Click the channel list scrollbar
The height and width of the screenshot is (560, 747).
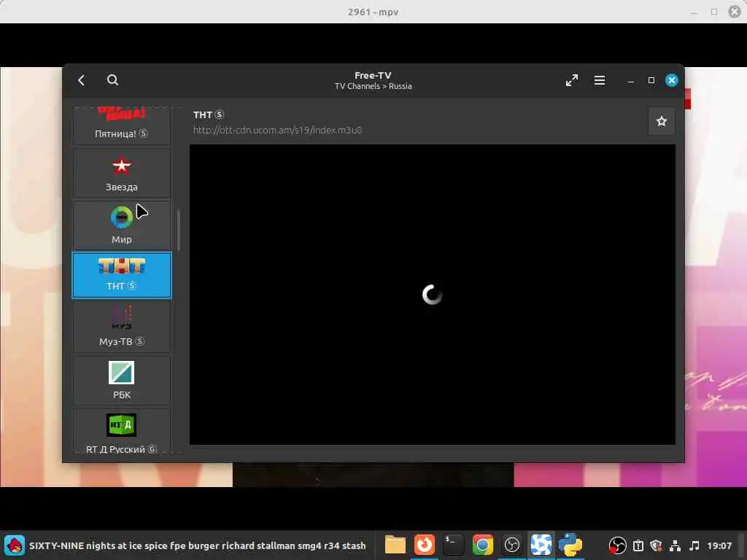(179, 230)
